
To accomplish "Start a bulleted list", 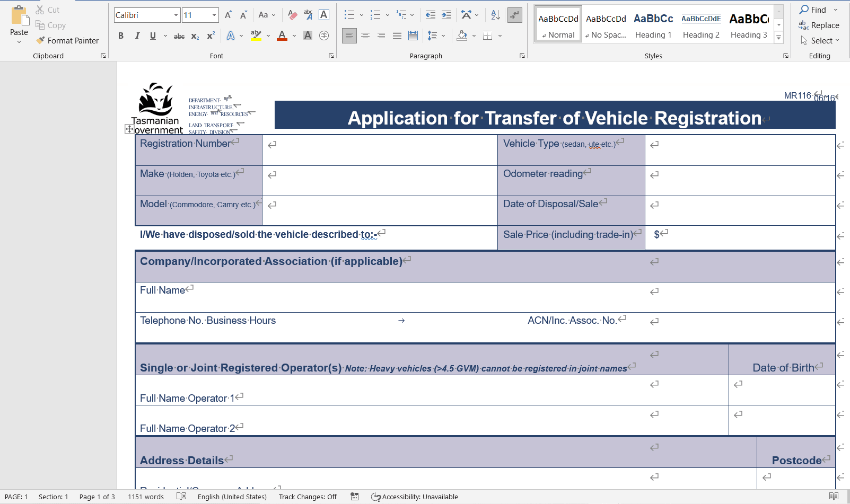I will 349,15.
